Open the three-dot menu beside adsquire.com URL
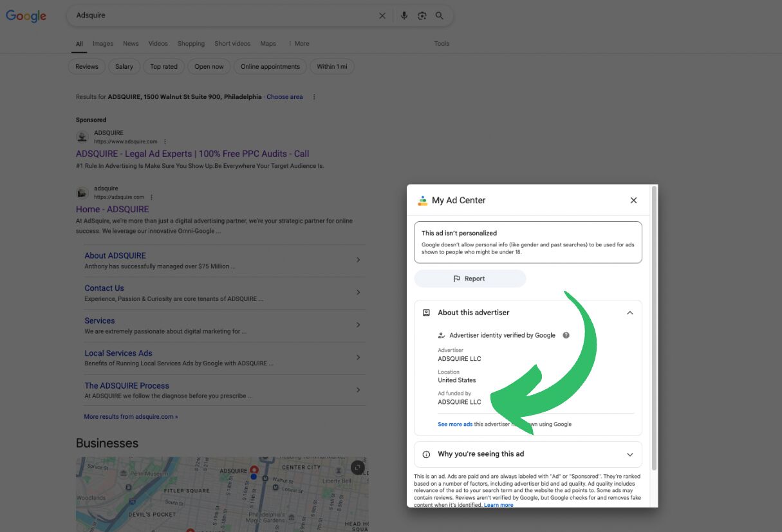 (151, 196)
